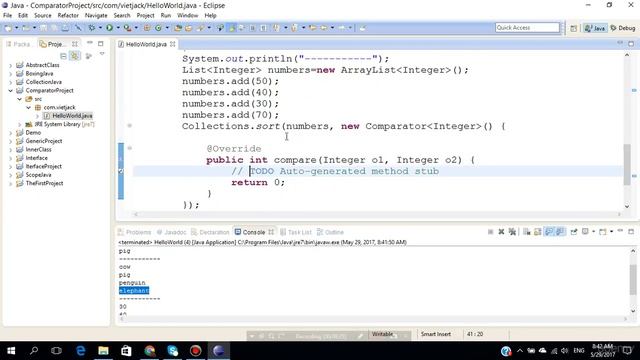Screen dimensions: 640x360
Task: Click the New file toolbar icon
Action: point(8,28)
